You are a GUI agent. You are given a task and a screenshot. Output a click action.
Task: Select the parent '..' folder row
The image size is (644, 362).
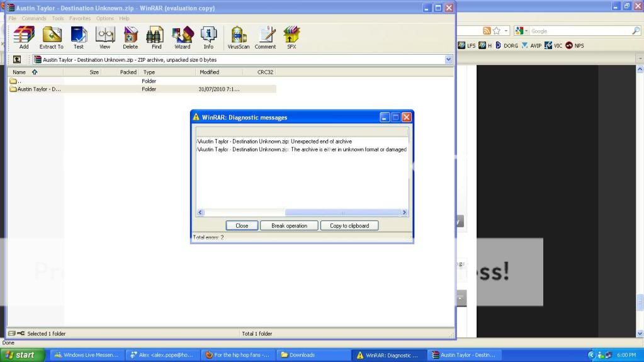tap(142, 81)
